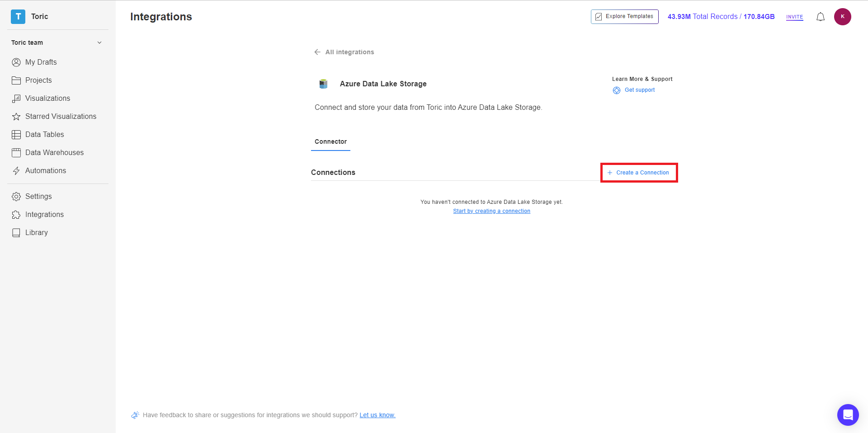The width and height of the screenshot is (868, 433).
Task: Click the Starred Visualizations star icon
Action: point(16,117)
